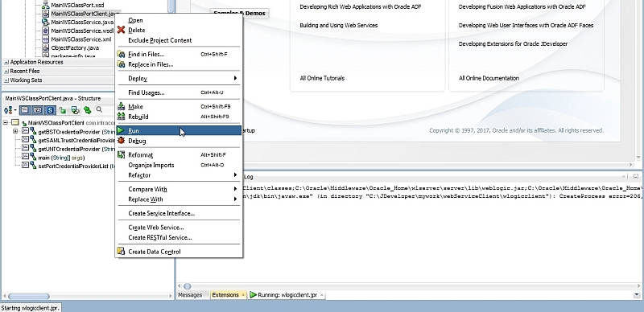Click the green Run arrow icon

click(x=121, y=130)
